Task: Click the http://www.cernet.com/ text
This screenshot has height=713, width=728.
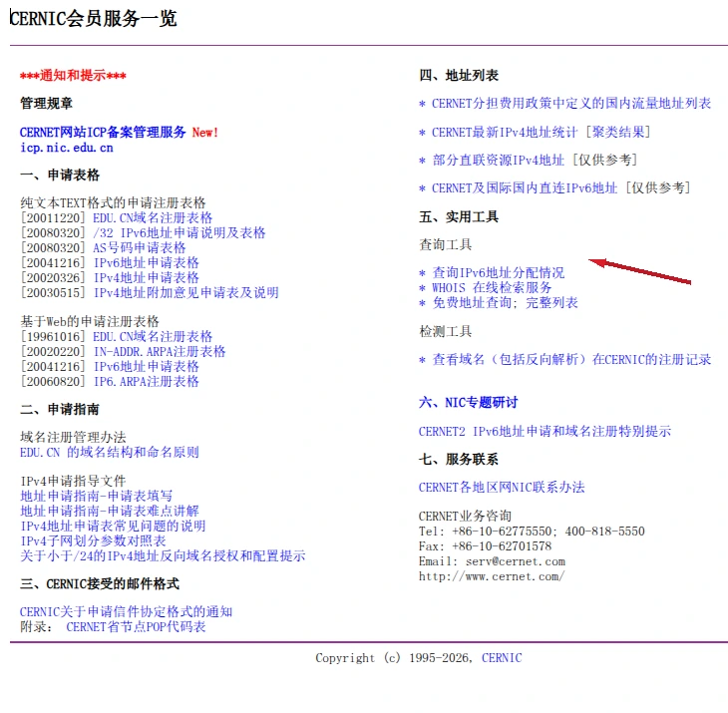Action: pos(492,576)
